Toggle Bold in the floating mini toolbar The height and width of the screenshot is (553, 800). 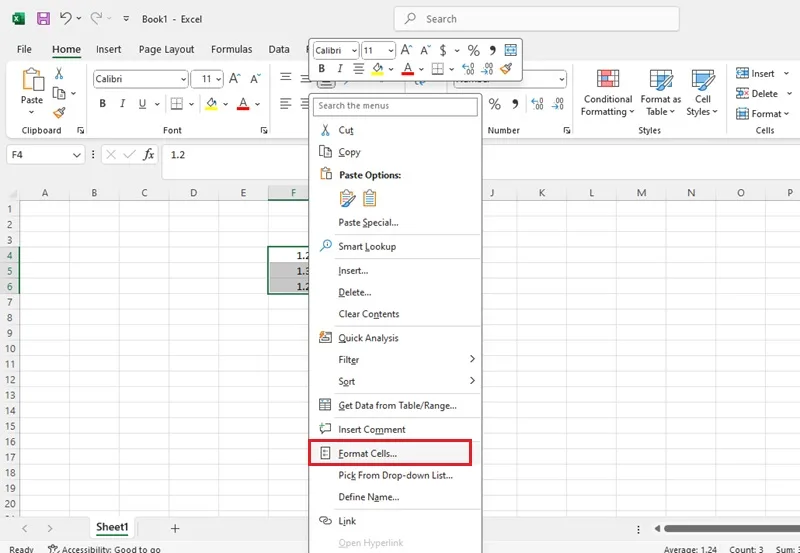(x=321, y=68)
